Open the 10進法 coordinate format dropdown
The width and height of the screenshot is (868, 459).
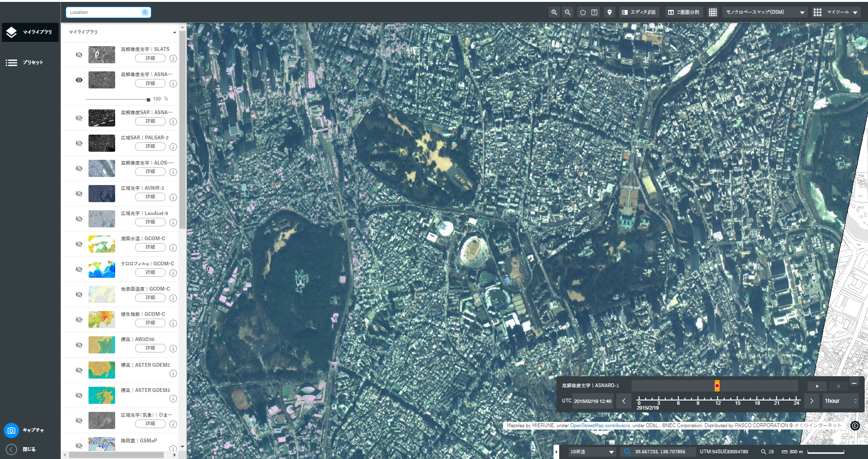pyautogui.click(x=592, y=452)
